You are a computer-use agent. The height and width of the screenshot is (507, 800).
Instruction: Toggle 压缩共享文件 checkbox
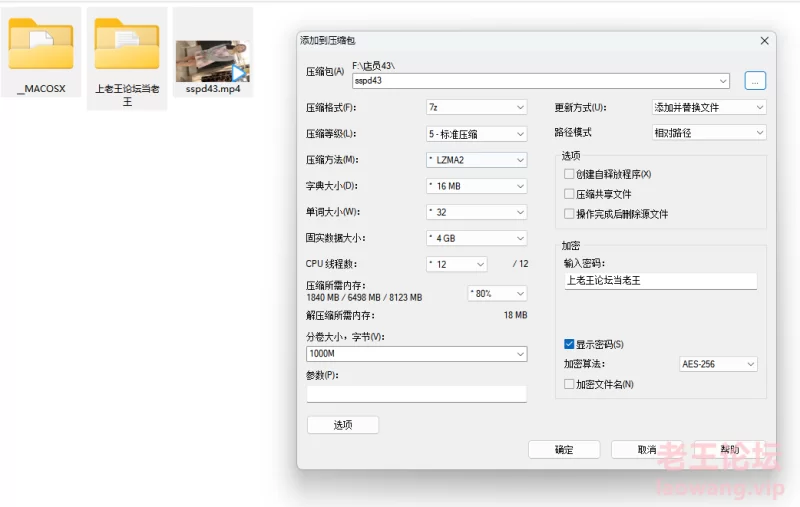point(569,194)
